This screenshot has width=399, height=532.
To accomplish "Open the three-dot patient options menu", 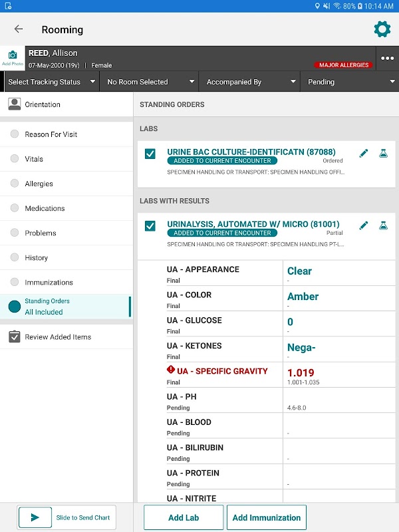I will [387, 58].
